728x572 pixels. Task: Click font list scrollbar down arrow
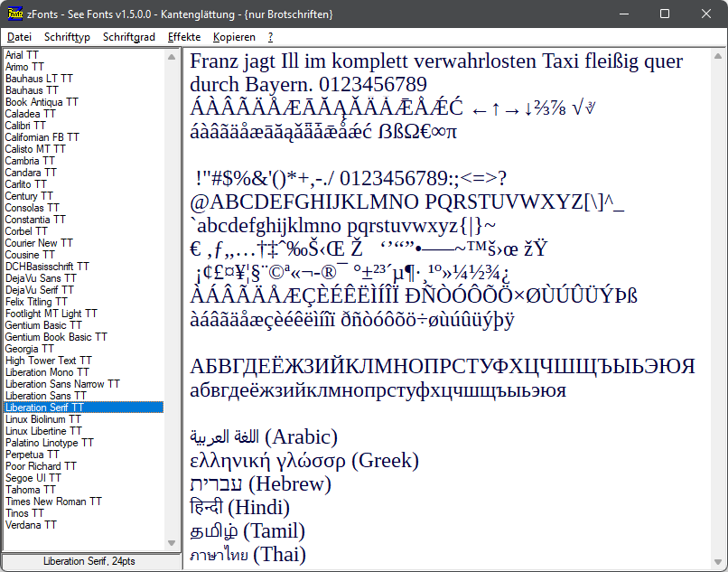[173, 543]
